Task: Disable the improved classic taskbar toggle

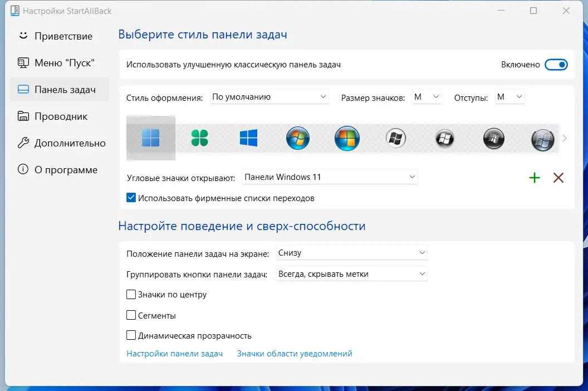Action: click(x=556, y=65)
